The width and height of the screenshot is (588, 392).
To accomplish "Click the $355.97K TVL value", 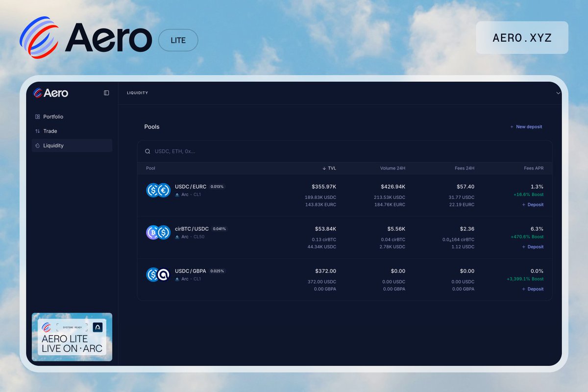I will pos(324,187).
